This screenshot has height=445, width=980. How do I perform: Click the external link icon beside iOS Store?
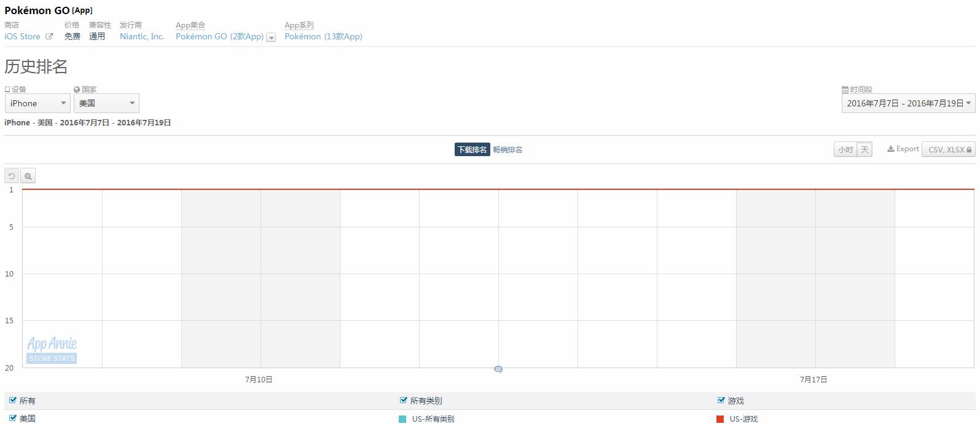(x=49, y=37)
